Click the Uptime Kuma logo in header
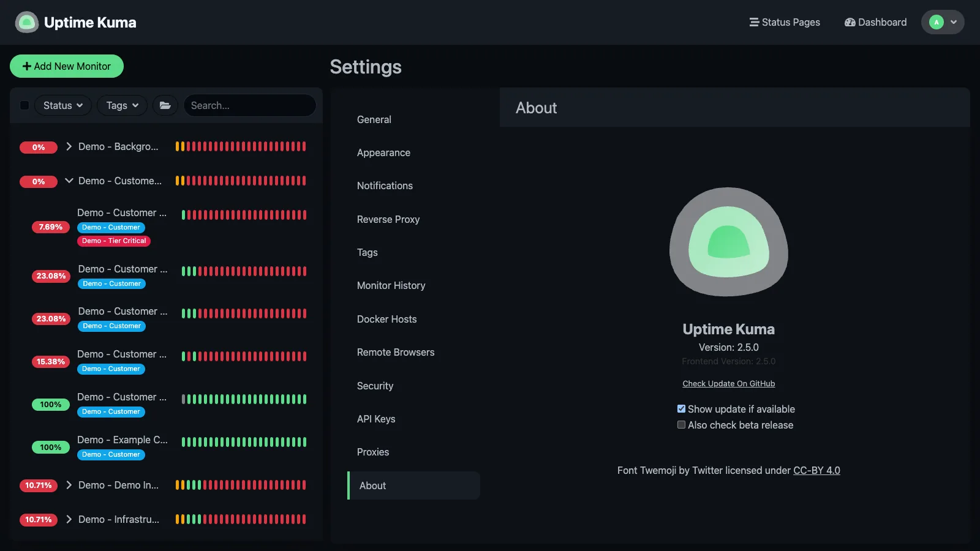 [x=26, y=22]
